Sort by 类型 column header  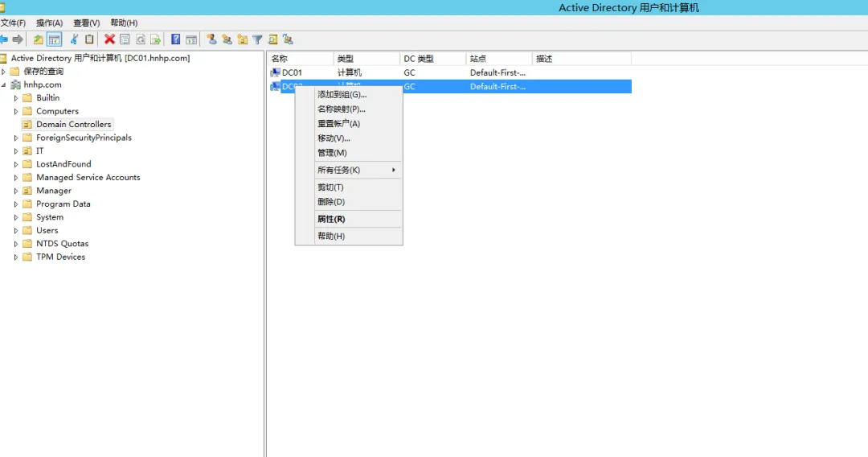(366, 58)
